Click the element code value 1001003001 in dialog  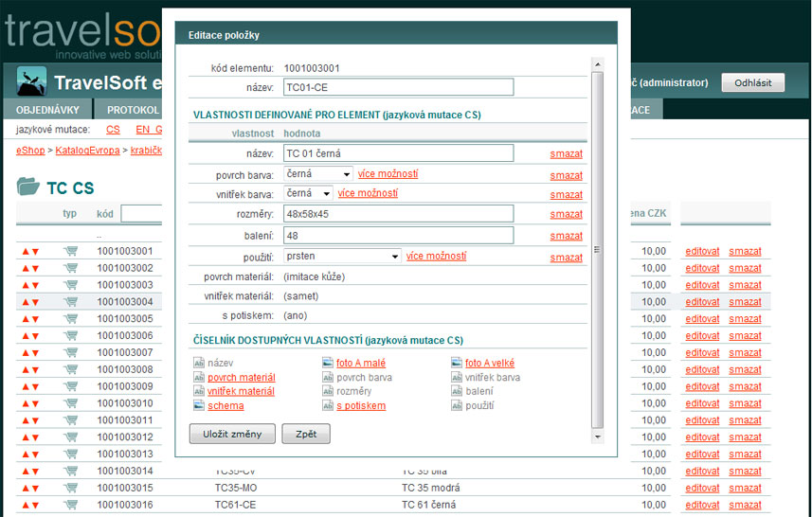(x=312, y=68)
